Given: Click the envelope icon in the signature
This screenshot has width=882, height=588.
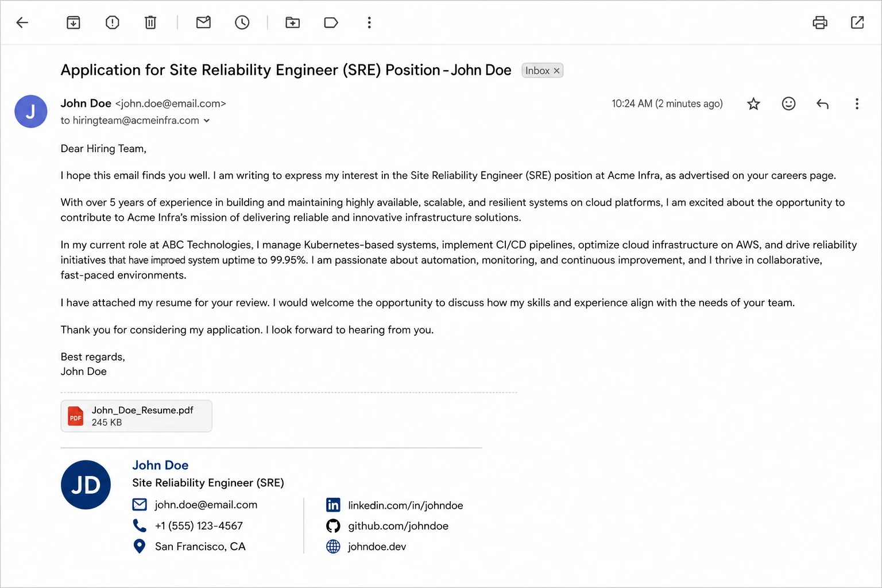Looking at the screenshot, I should pyautogui.click(x=140, y=505).
